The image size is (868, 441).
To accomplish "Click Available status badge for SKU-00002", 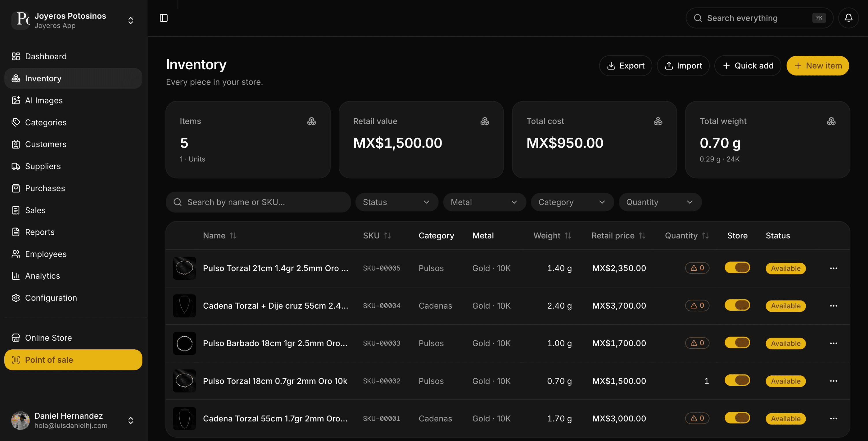I will pos(785,381).
